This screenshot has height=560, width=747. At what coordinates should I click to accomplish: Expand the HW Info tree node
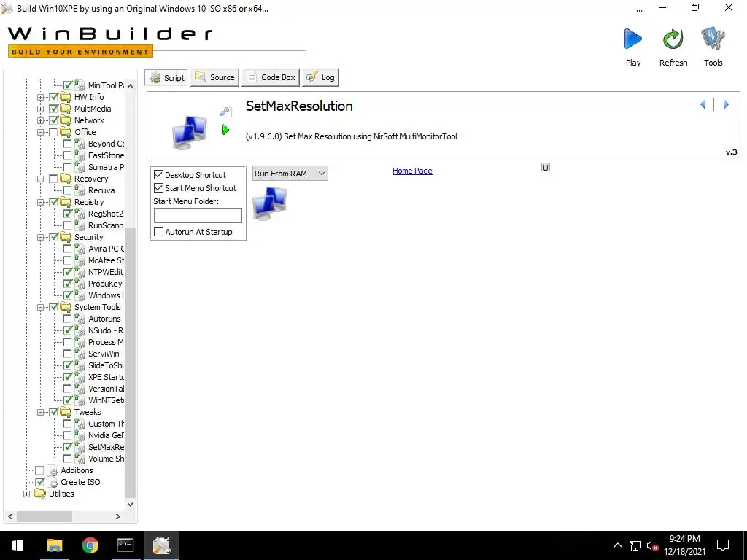[x=41, y=97]
